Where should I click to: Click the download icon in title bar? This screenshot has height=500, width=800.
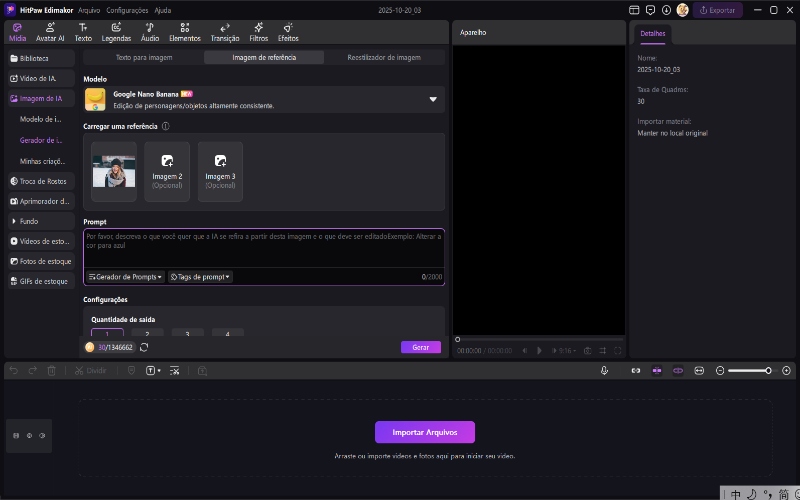[x=666, y=10]
